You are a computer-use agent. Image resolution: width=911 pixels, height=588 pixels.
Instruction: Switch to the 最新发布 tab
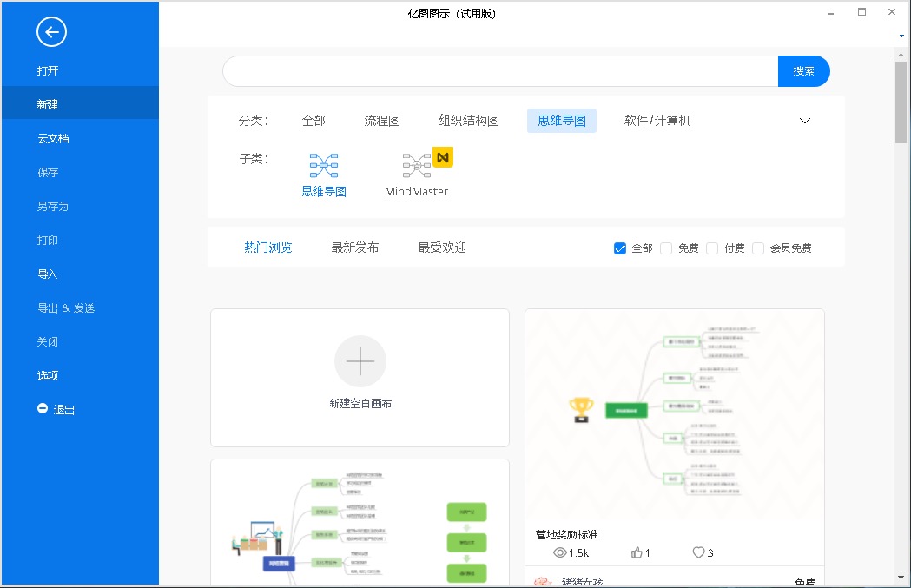(354, 248)
